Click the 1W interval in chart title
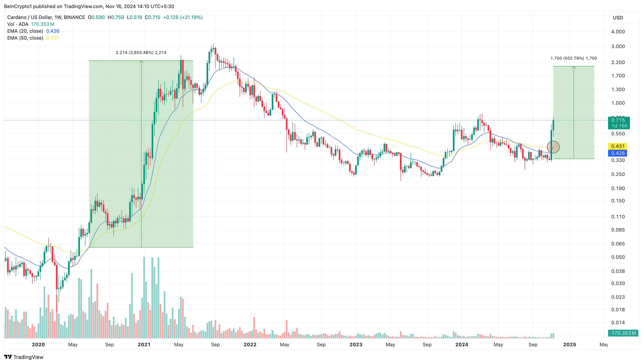 pos(58,17)
